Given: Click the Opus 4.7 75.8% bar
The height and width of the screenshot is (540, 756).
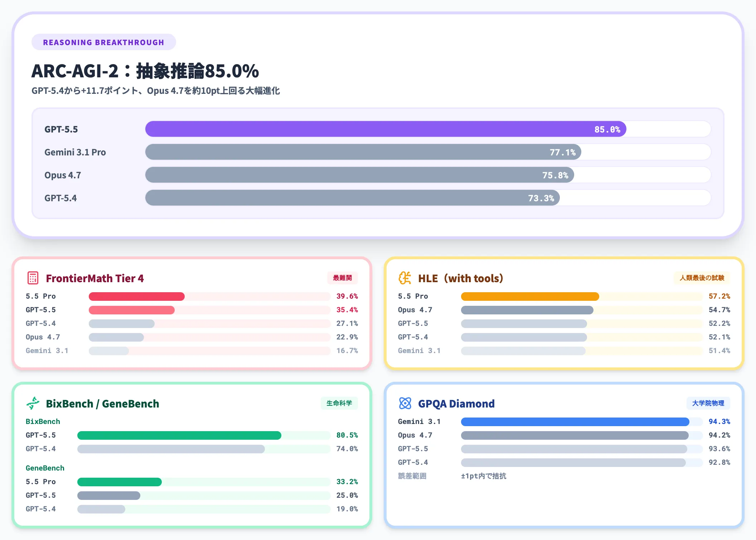Looking at the screenshot, I should [x=359, y=175].
